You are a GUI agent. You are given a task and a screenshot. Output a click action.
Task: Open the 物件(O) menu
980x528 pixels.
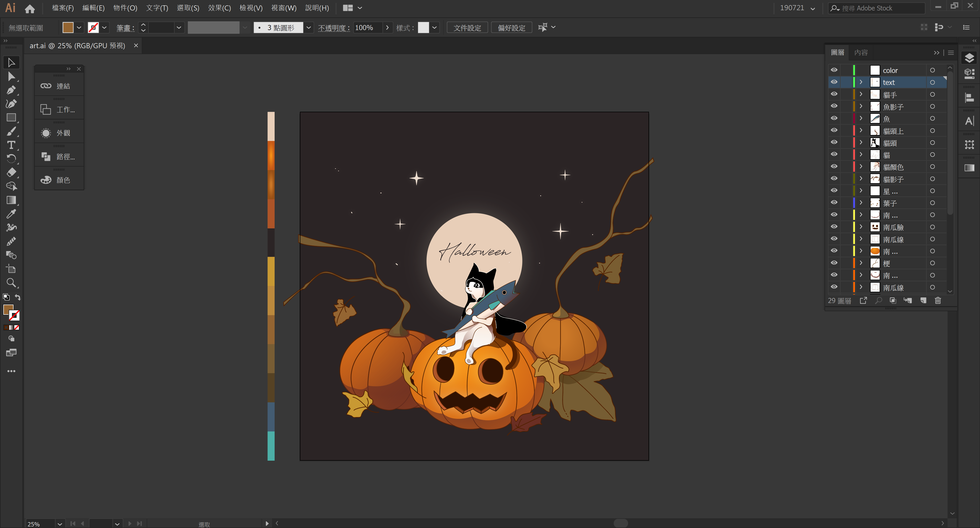125,8
